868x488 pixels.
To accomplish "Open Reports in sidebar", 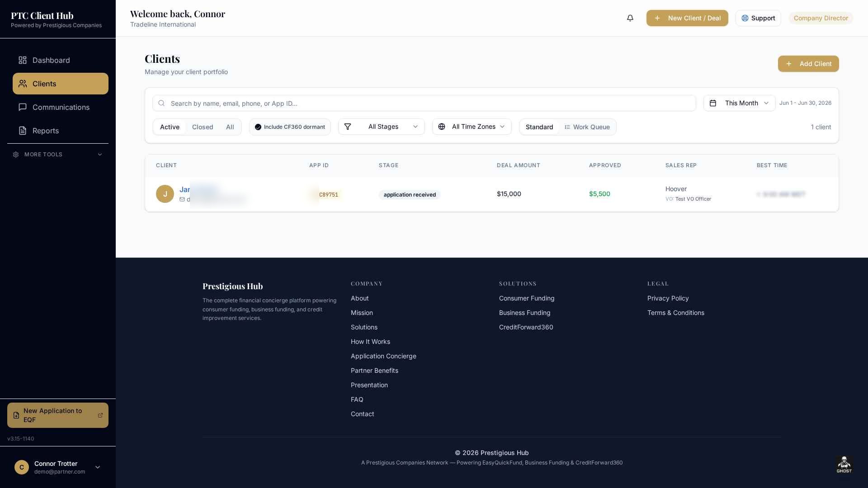I will [x=61, y=131].
